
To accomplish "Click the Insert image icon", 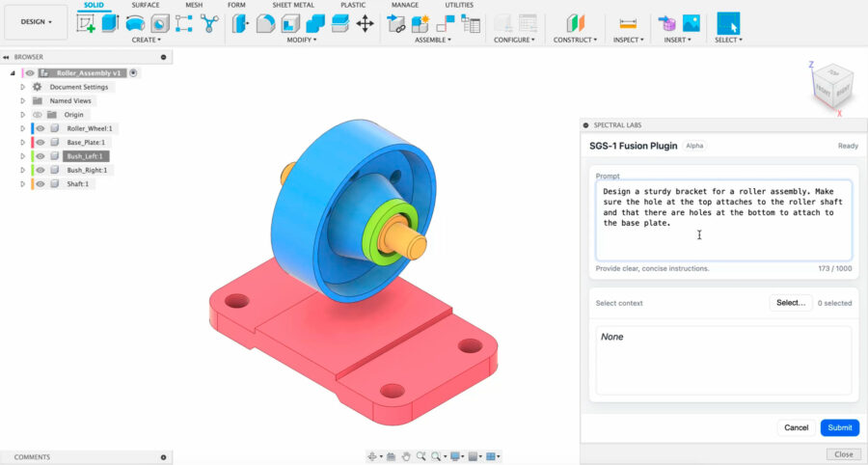I will [691, 23].
